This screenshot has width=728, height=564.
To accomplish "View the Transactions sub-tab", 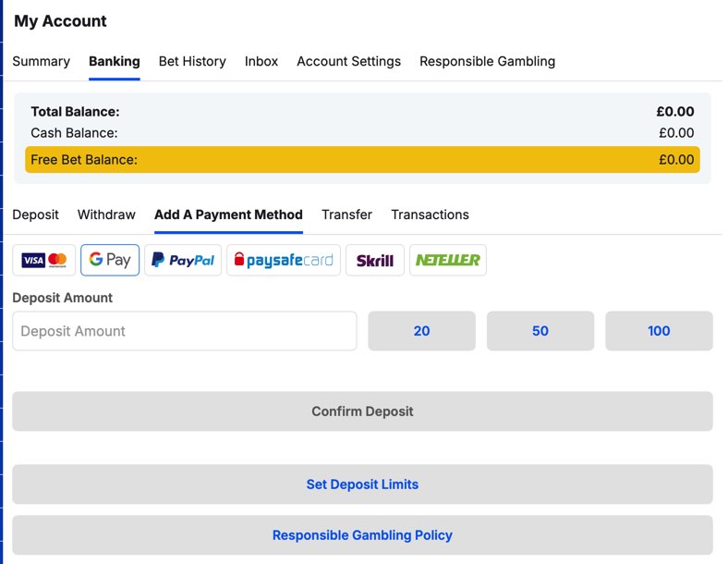I will (x=430, y=215).
